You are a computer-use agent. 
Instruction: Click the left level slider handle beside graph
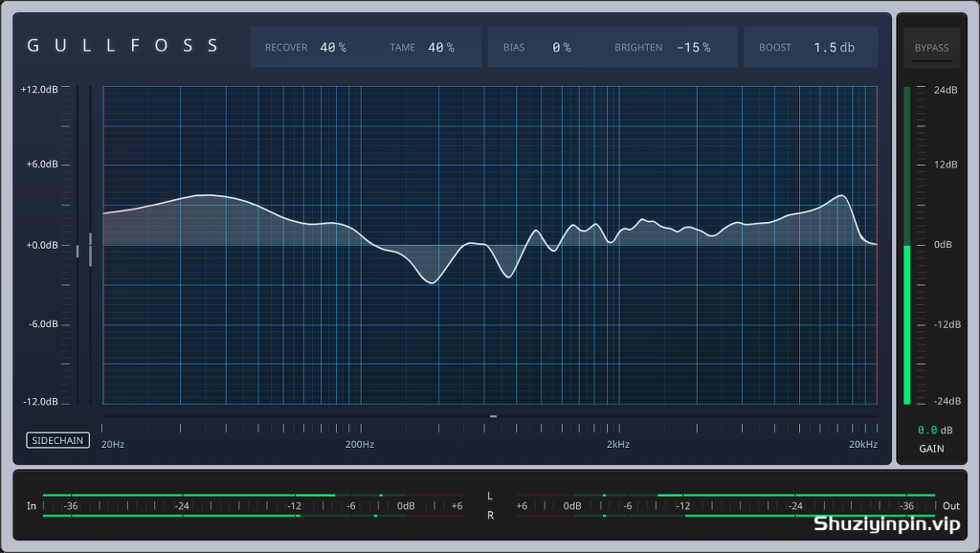click(x=78, y=252)
